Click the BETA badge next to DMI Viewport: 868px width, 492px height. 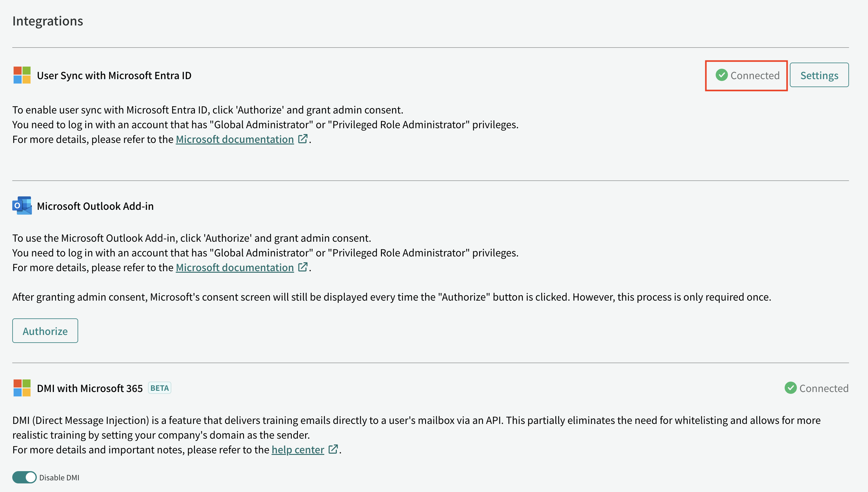[x=160, y=388]
